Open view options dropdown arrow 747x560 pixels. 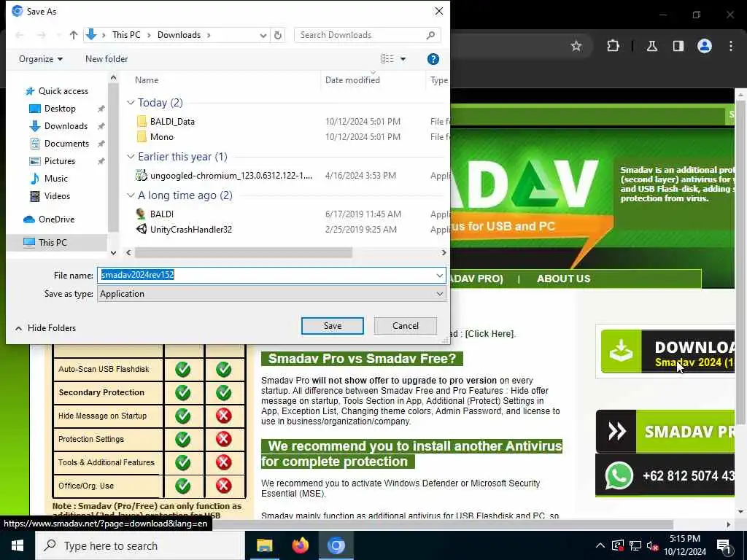point(403,59)
